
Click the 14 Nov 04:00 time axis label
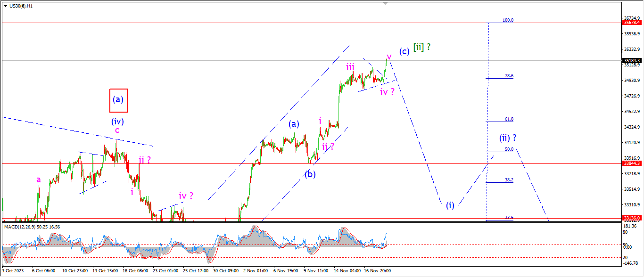(x=348, y=271)
